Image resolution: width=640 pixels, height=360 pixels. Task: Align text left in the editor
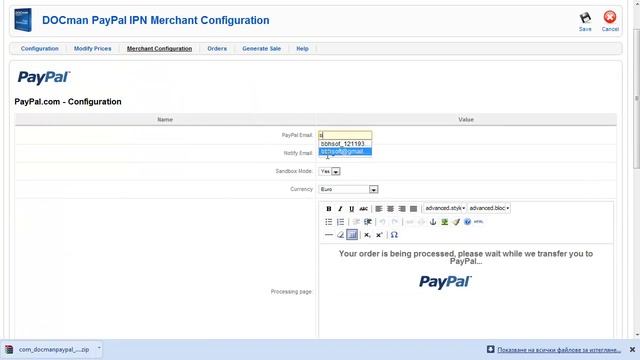pyautogui.click(x=379, y=209)
